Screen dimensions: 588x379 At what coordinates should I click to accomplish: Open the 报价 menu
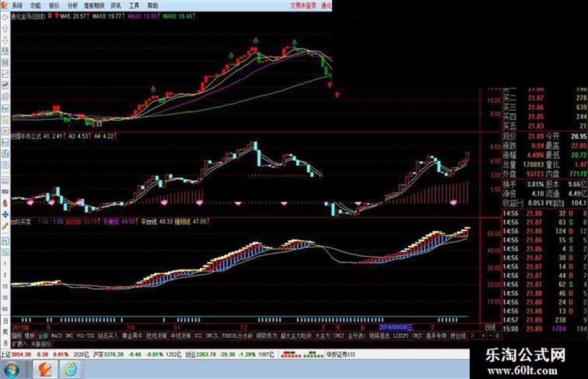point(54,5)
